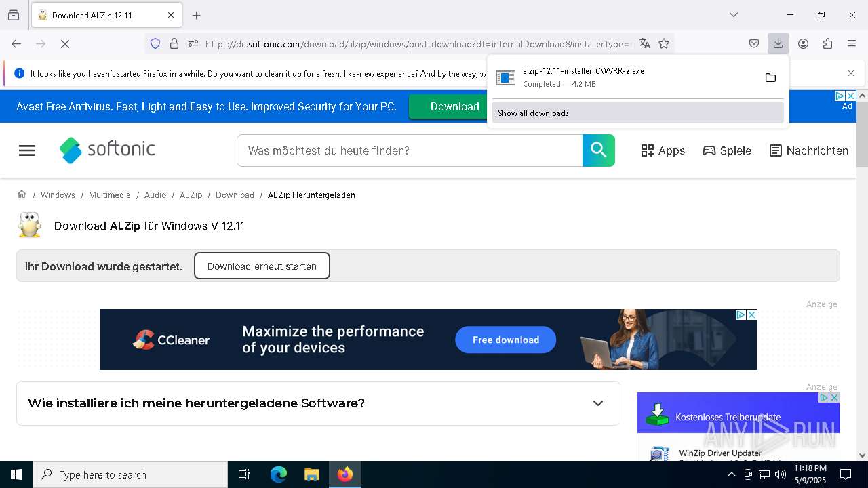Open Kostenloses Treiberupdate ad
The width and height of the screenshot is (868, 488).
pyautogui.click(x=728, y=417)
